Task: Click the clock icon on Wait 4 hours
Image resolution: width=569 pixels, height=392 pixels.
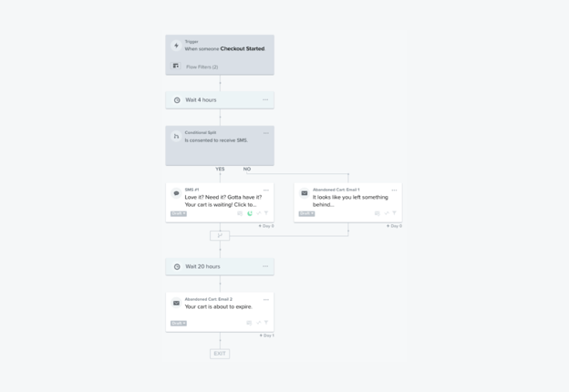Action: (177, 100)
